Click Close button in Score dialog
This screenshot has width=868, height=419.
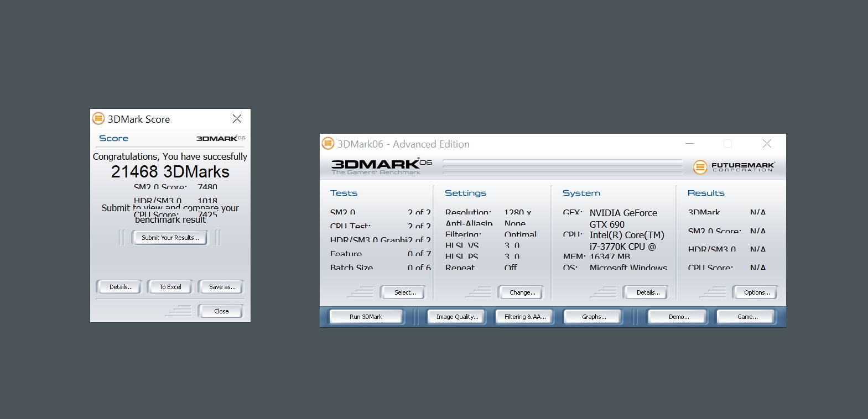tap(221, 311)
